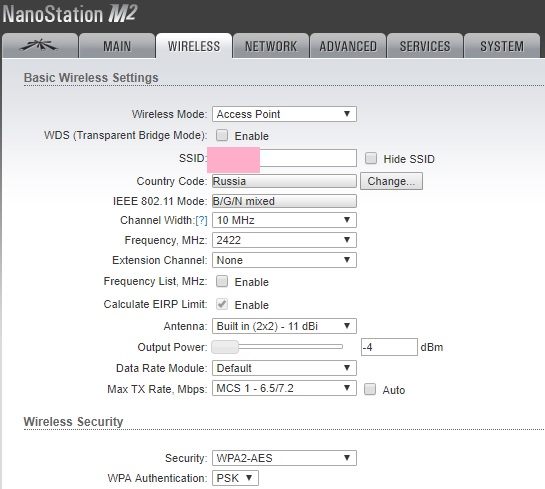Open the Wireless Mode dropdown

point(284,114)
